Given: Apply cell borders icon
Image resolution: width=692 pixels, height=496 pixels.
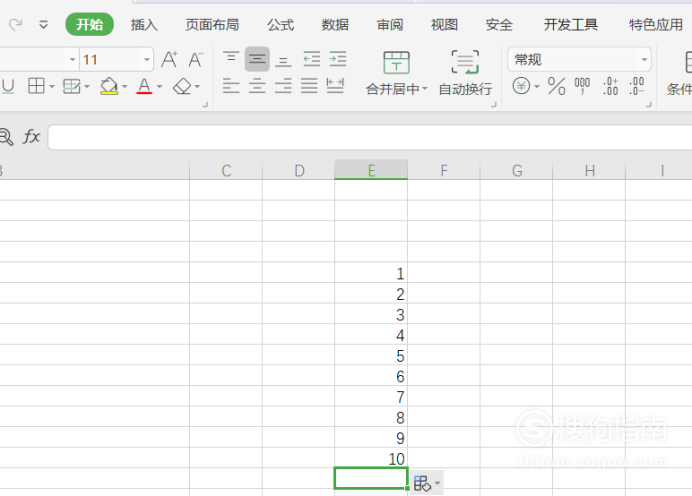Looking at the screenshot, I should 36,86.
